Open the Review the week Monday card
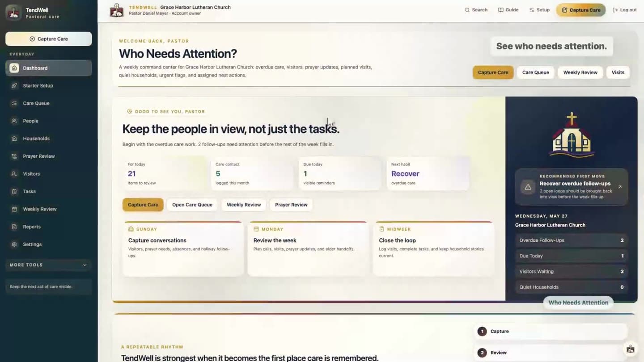 pos(308,248)
